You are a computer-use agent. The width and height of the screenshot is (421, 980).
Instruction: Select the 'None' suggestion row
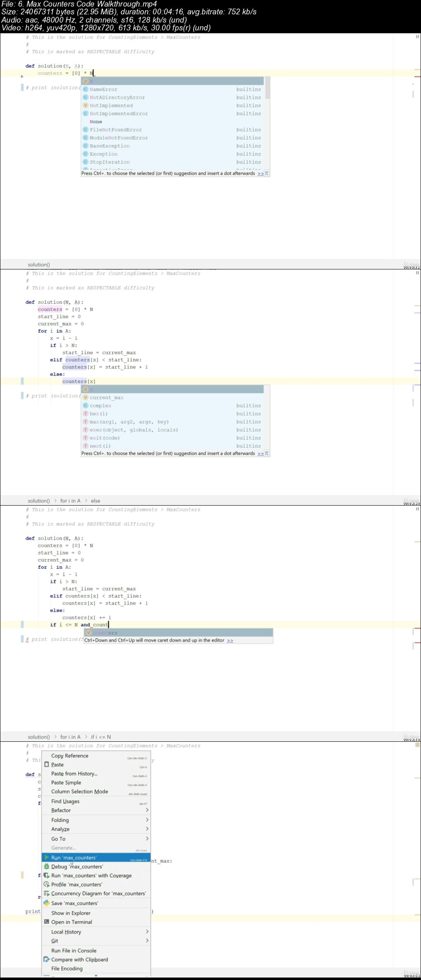173,122
